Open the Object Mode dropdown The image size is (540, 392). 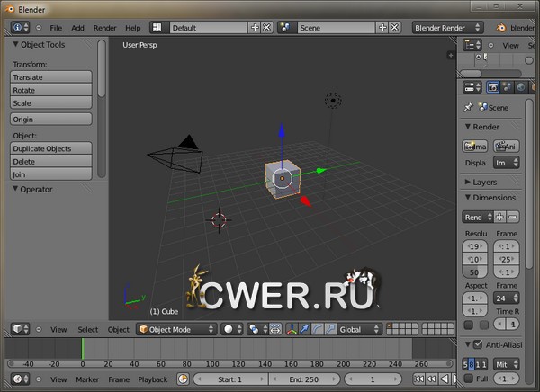point(175,330)
